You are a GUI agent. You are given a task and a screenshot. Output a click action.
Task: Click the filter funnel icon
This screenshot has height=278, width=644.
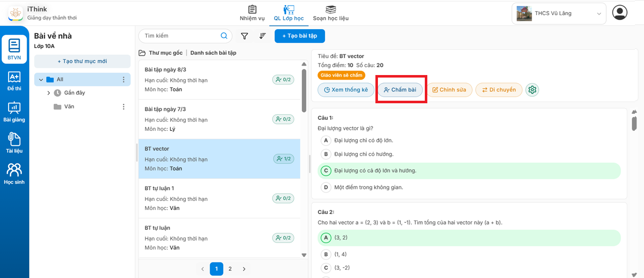coord(244,36)
